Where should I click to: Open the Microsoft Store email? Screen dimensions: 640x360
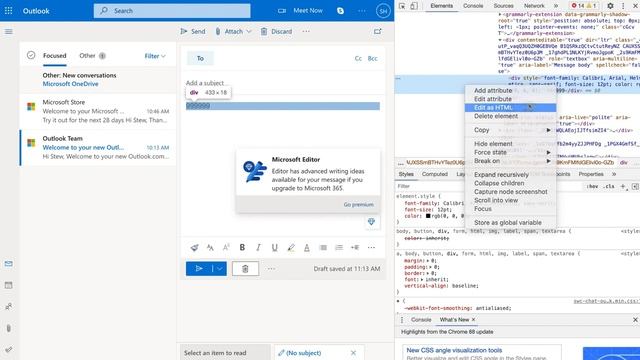coord(98,111)
